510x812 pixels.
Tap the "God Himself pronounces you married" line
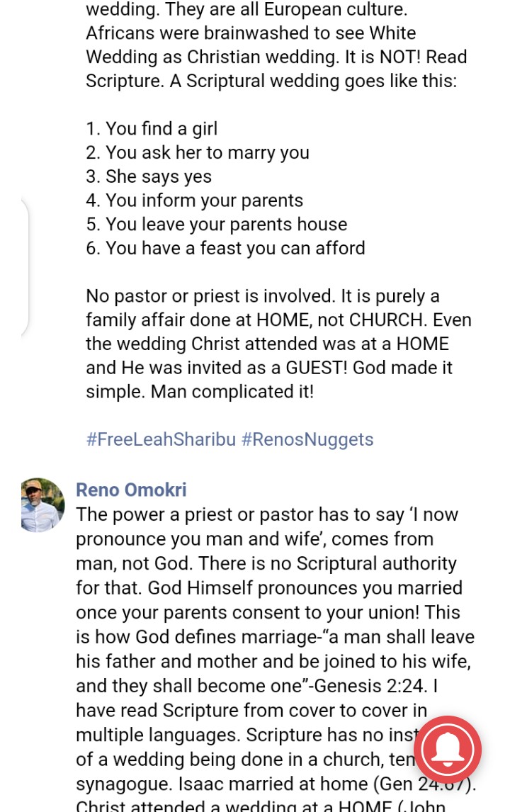point(269,588)
